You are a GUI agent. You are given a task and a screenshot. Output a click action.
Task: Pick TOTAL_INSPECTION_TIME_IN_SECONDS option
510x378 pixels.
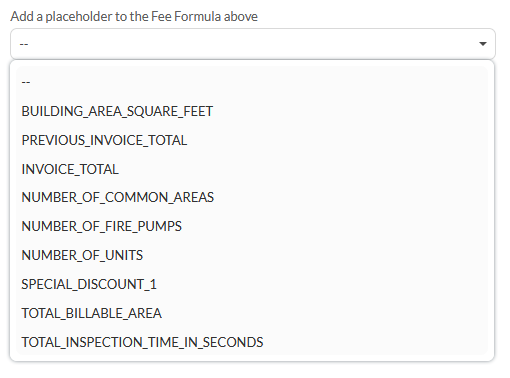tap(142, 342)
